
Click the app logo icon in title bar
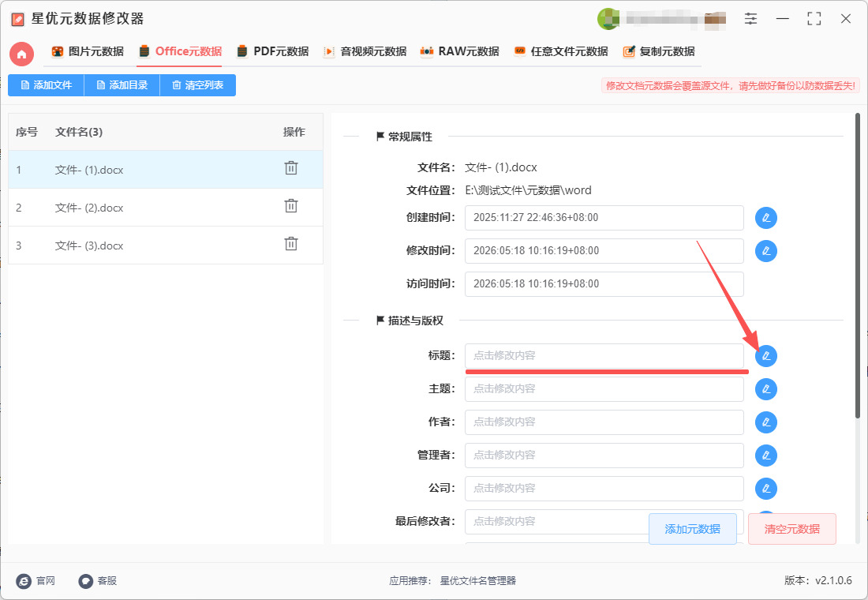coord(17,20)
